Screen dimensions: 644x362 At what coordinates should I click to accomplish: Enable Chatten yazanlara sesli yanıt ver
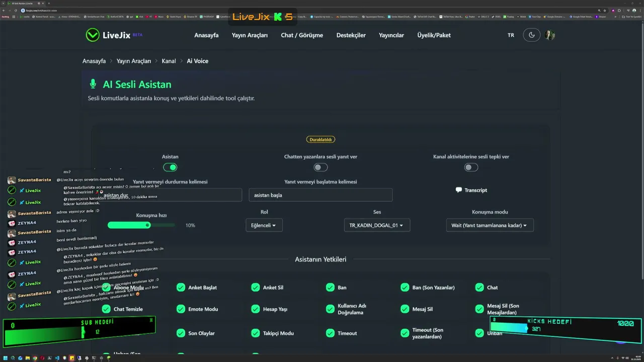point(320,167)
